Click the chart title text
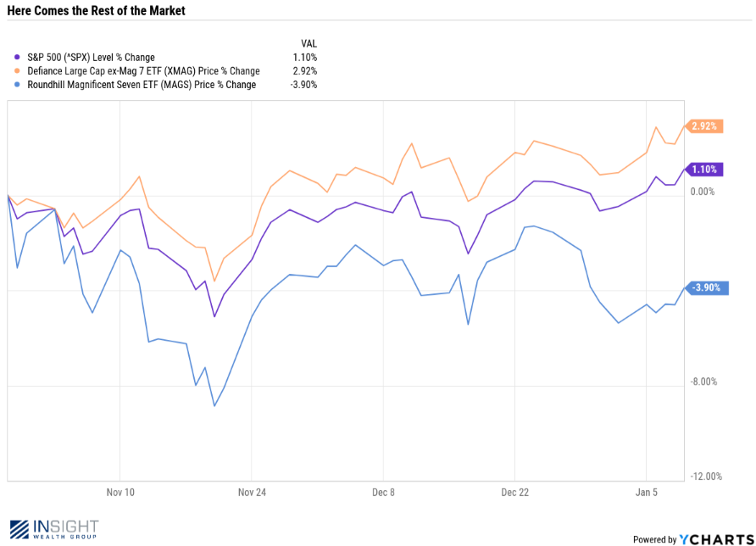Viewport: 756px width, 546px height. click(95, 11)
